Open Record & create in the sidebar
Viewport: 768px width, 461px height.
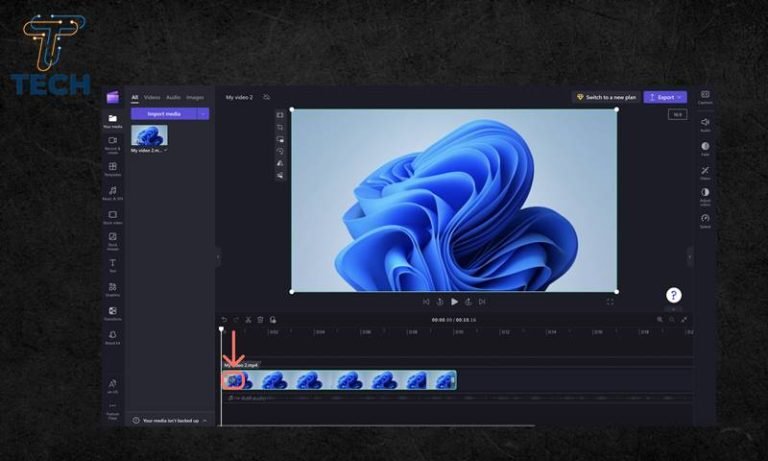point(113,145)
